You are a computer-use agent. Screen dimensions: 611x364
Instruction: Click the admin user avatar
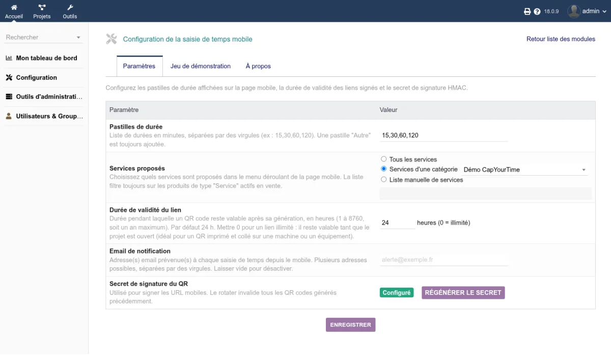574,11
